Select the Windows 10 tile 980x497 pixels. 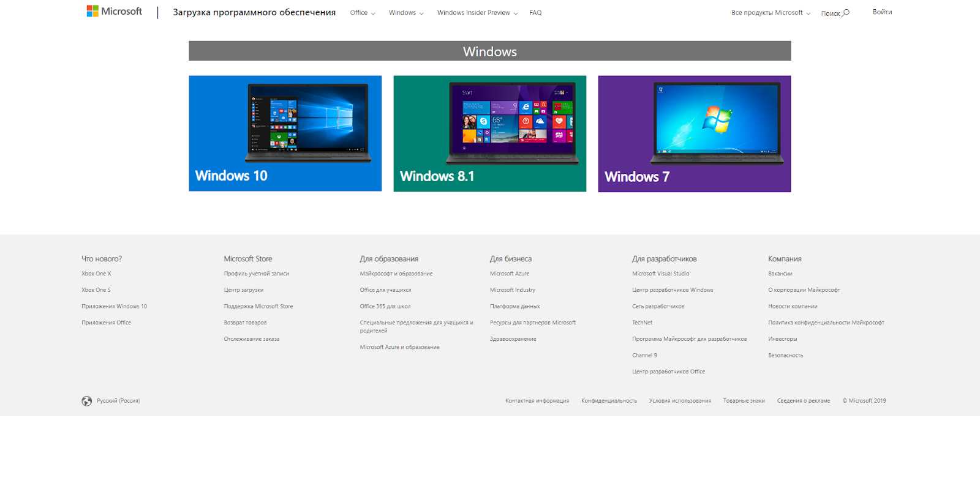[285, 133]
